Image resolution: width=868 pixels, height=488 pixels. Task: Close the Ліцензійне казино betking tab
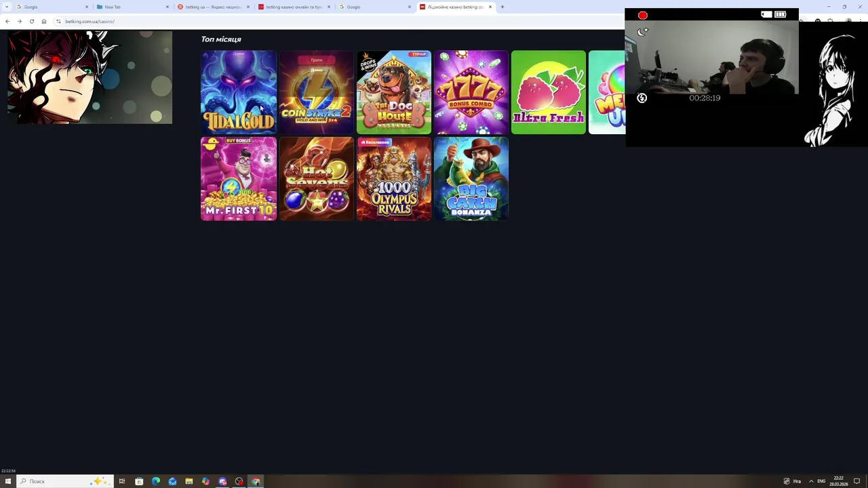click(x=490, y=7)
